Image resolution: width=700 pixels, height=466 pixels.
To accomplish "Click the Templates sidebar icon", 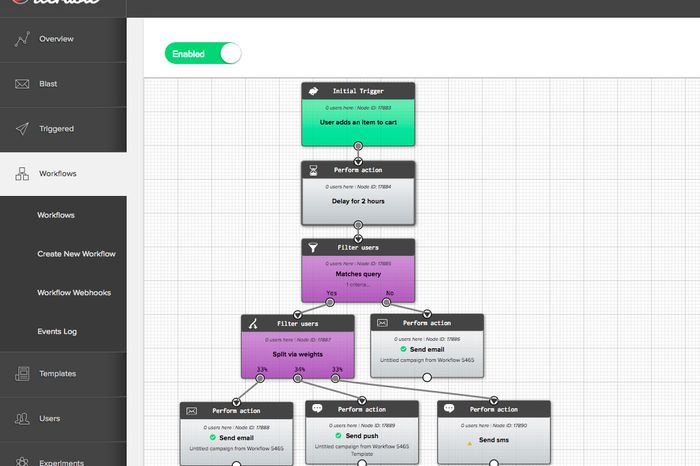I will (22, 374).
